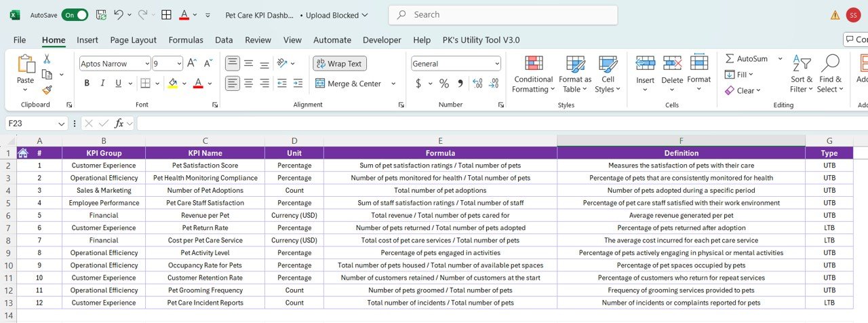Open Find & Select menu

(x=830, y=74)
